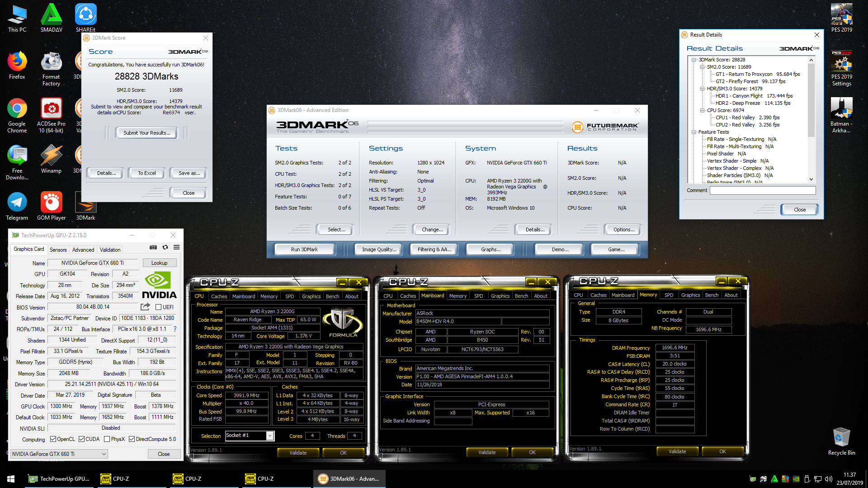Open the Recycle Bin
The width and height of the screenshot is (868, 488).
(841, 441)
